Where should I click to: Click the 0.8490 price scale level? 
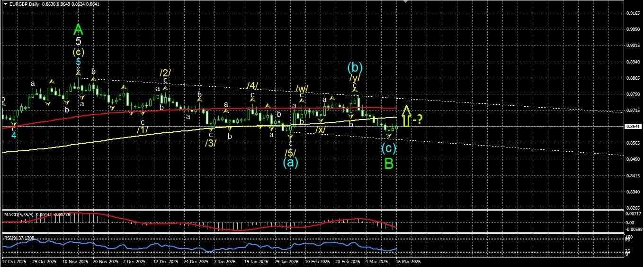pyautogui.click(x=634, y=159)
